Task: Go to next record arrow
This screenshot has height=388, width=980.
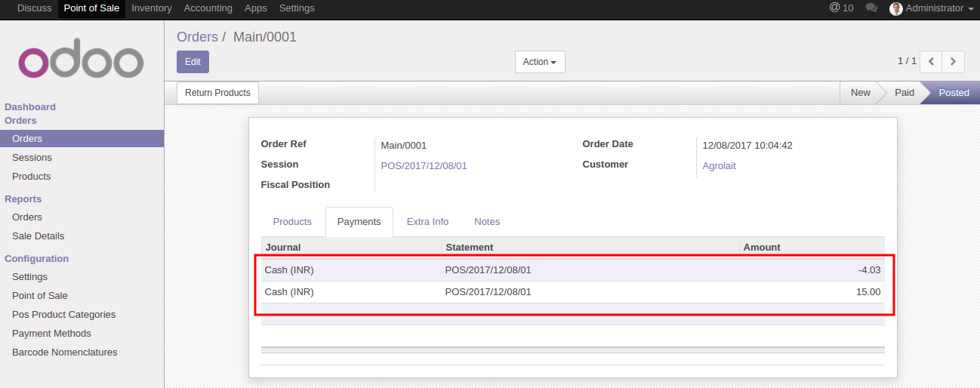Action: point(954,61)
